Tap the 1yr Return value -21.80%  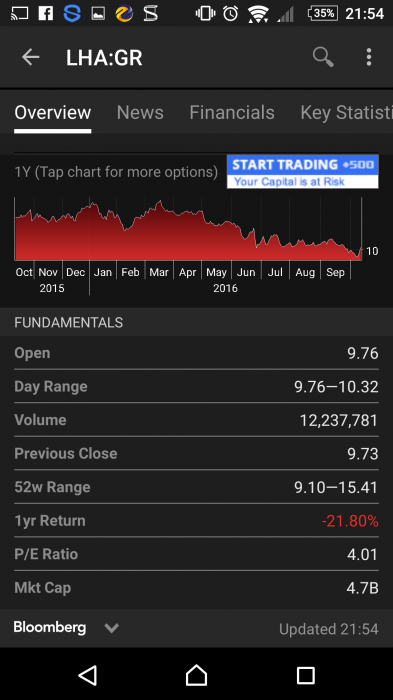350,521
